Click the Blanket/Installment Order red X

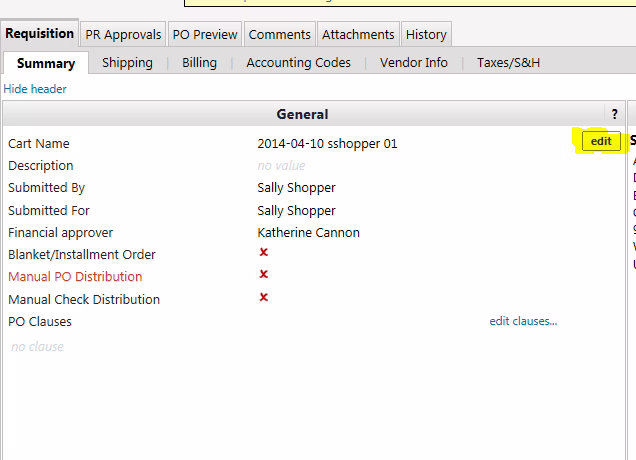coord(264,253)
